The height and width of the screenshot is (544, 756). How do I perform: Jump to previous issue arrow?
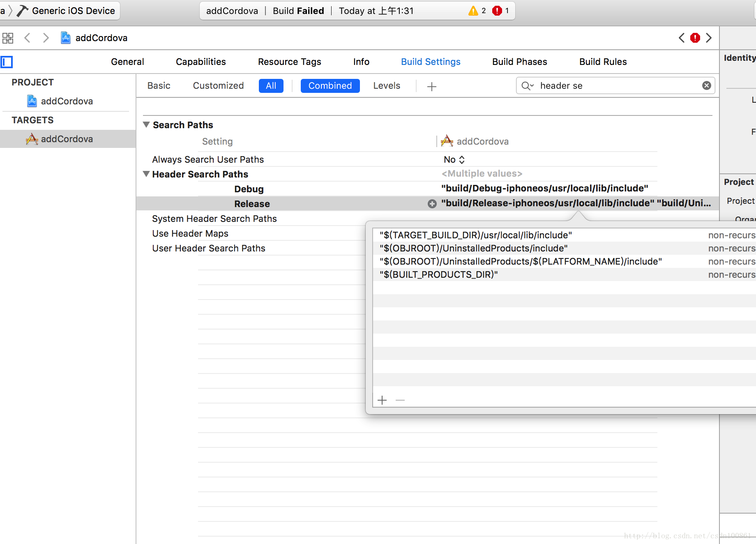pos(682,38)
